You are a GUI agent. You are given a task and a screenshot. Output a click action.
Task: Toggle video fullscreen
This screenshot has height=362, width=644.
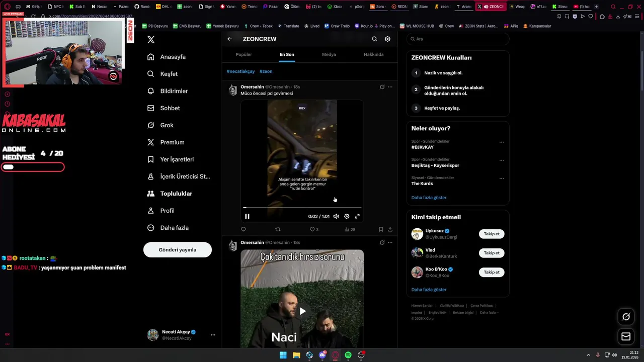357,216
